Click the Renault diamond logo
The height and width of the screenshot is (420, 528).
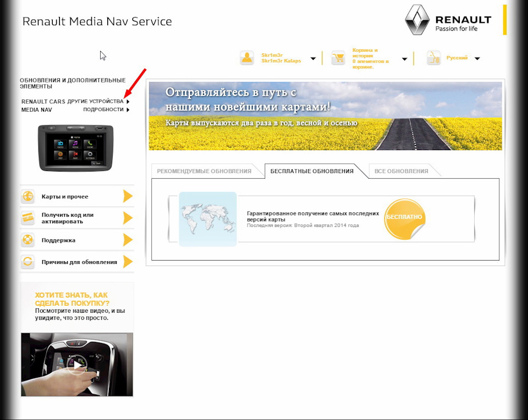pos(417,20)
